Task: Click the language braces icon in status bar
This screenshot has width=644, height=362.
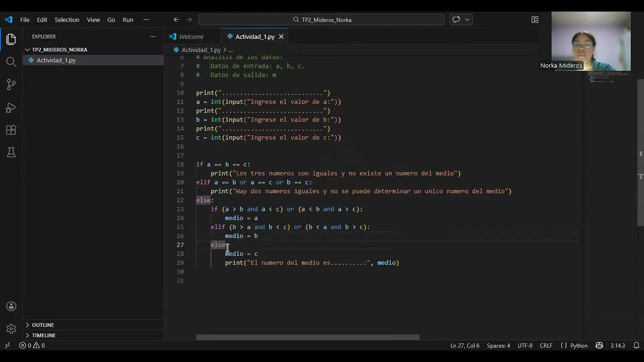Action: (x=563, y=345)
